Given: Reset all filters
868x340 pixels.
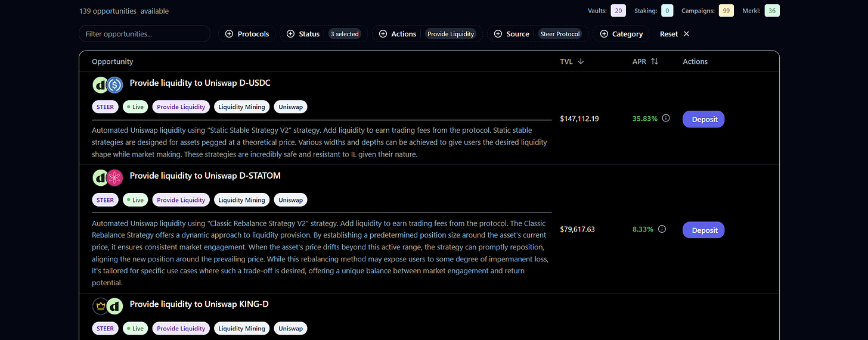Looking at the screenshot, I should pos(674,34).
